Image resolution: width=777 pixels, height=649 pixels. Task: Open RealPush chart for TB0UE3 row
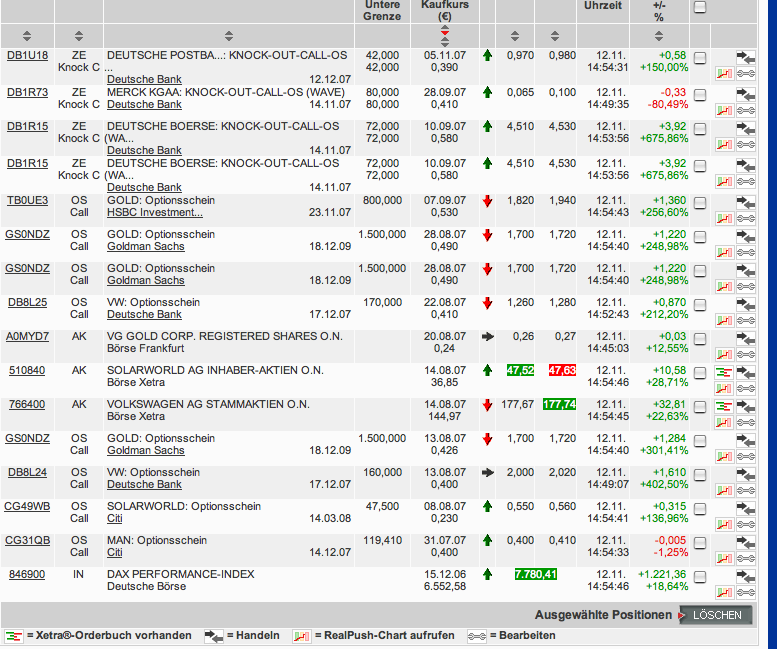(x=724, y=218)
